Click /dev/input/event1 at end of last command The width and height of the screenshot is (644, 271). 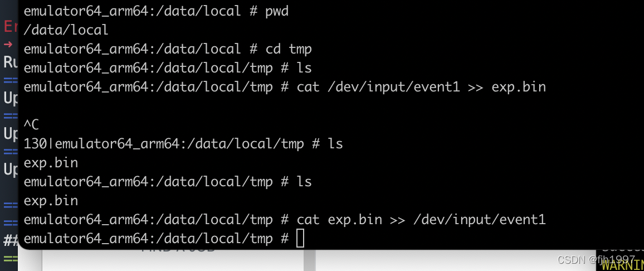(x=479, y=220)
